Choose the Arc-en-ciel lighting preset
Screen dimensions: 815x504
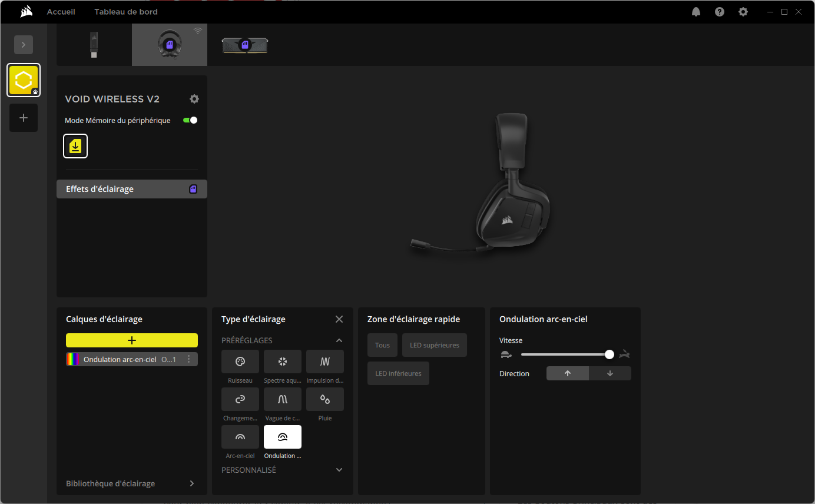[240, 437]
